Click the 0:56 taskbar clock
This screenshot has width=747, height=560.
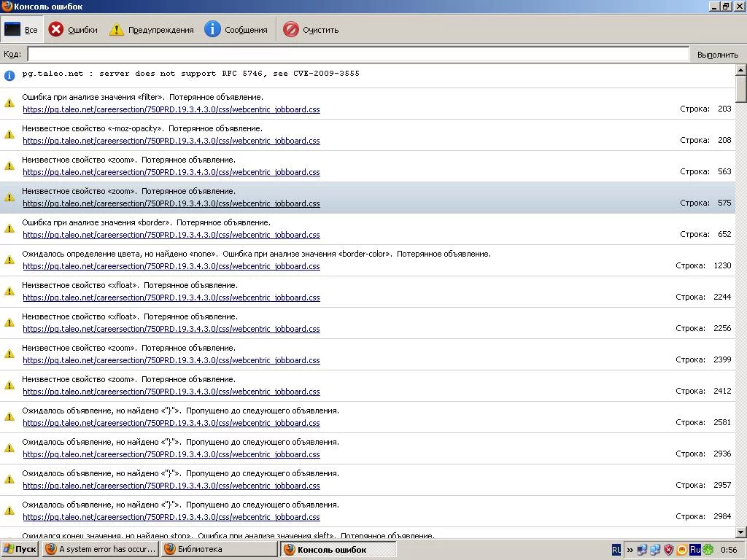[x=729, y=550]
